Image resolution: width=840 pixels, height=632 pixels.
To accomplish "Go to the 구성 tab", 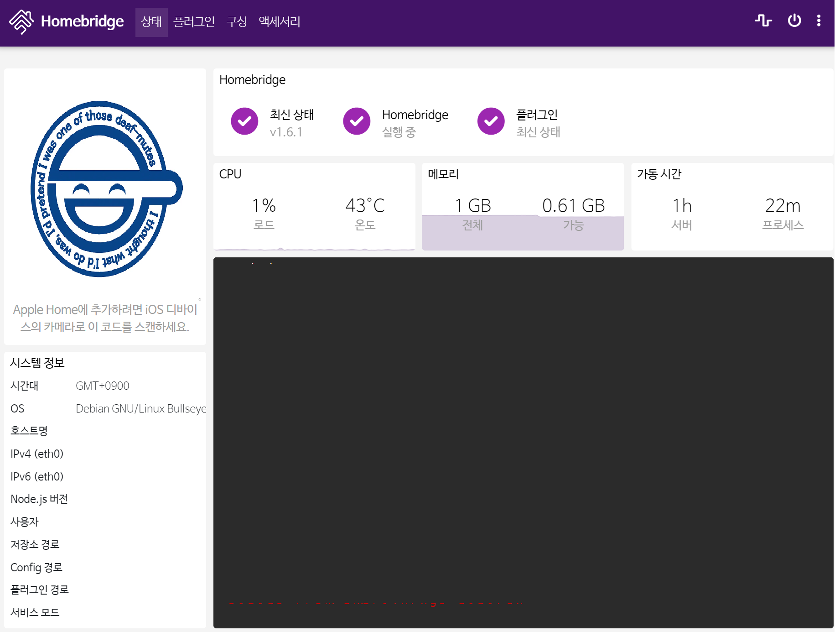I will pos(237,22).
